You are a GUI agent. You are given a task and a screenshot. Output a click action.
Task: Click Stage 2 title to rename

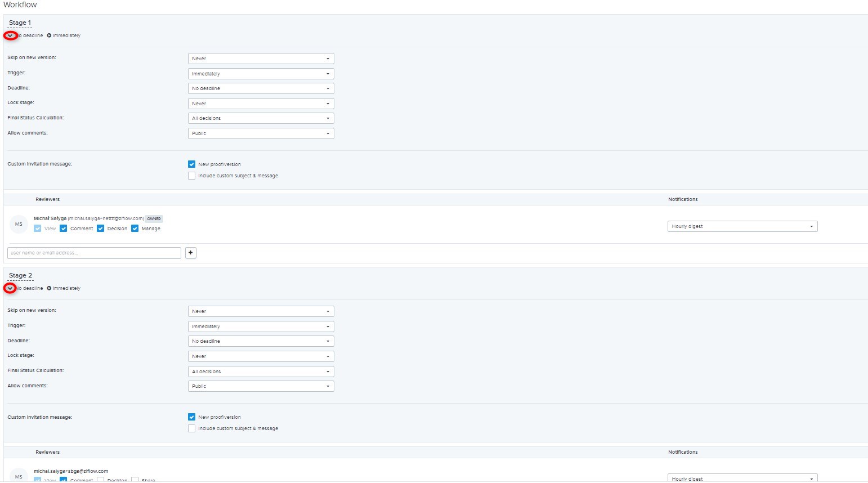pyautogui.click(x=20, y=276)
